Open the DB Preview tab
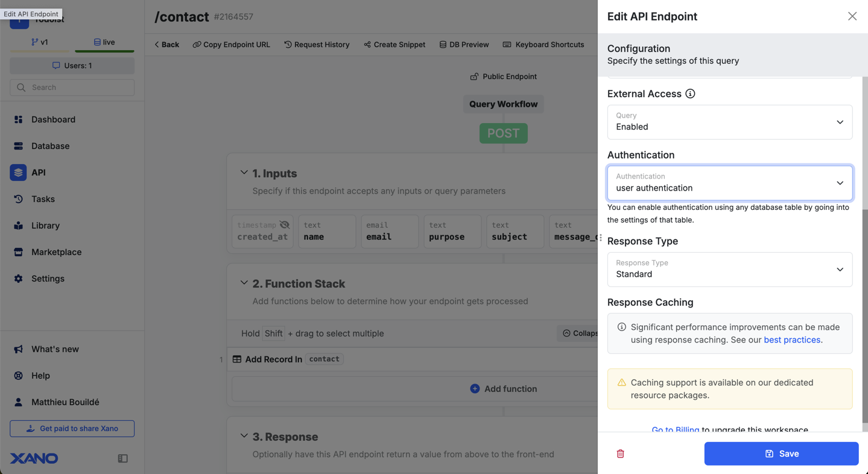 click(464, 45)
